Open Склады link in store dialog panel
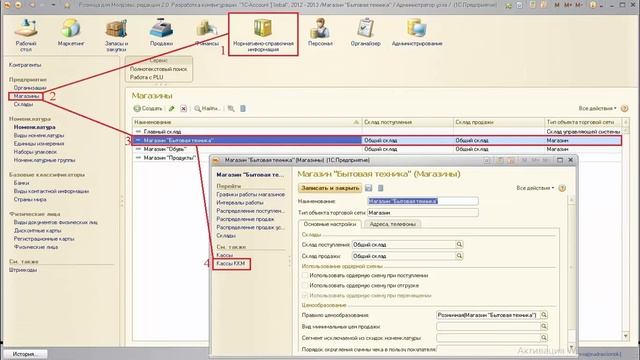 pos(226,236)
